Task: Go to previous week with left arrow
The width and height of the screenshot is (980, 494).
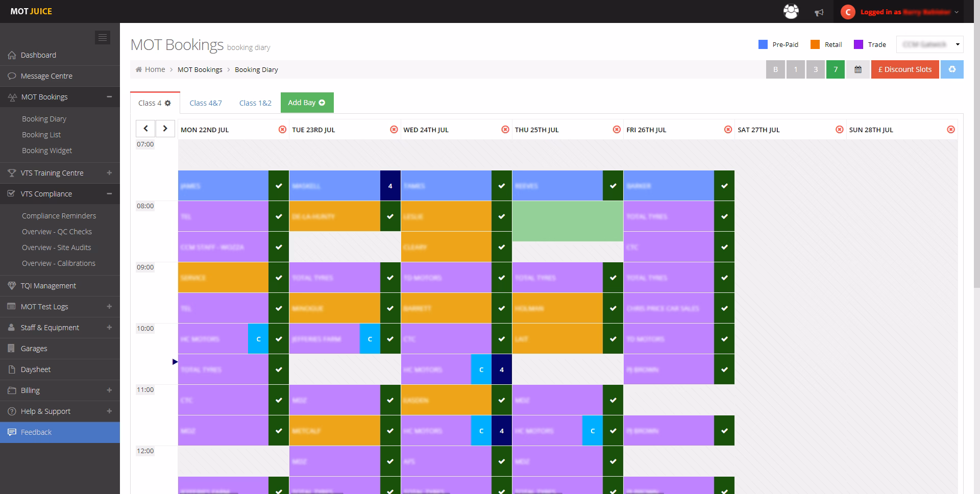Action: (145, 129)
